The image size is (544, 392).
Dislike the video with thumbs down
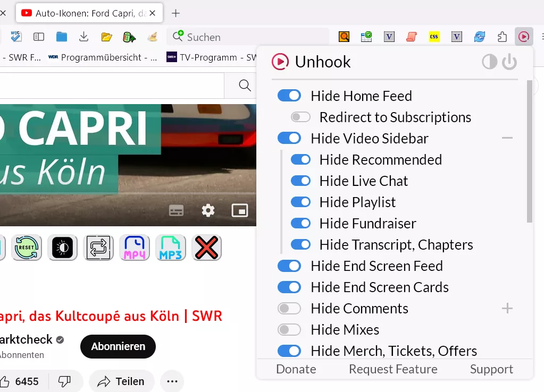point(64,381)
